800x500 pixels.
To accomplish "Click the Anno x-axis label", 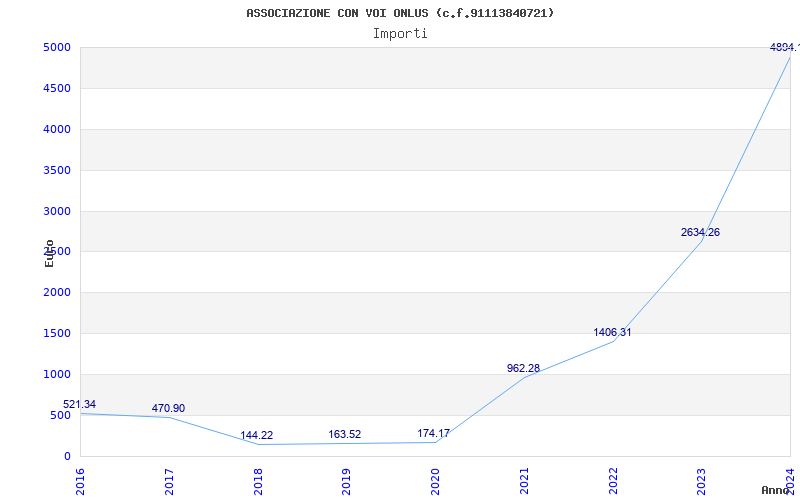I will (776, 490).
